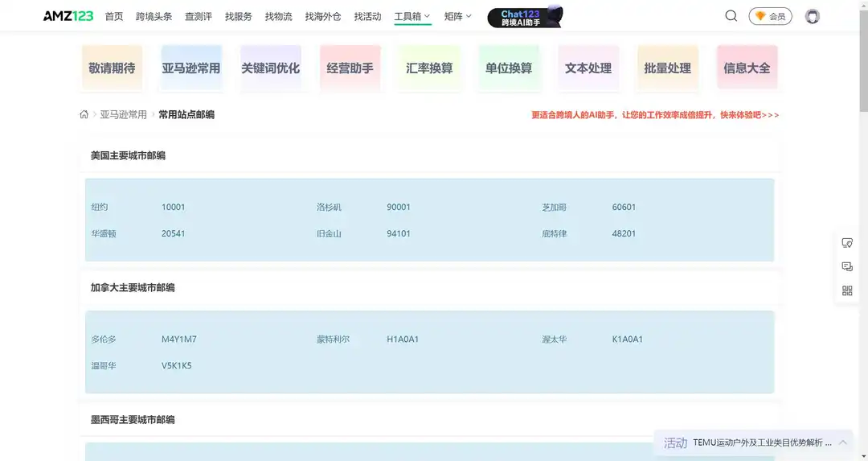868x461 pixels.
Task: Click Chicago zip code 60601
Action: coord(624,207)
